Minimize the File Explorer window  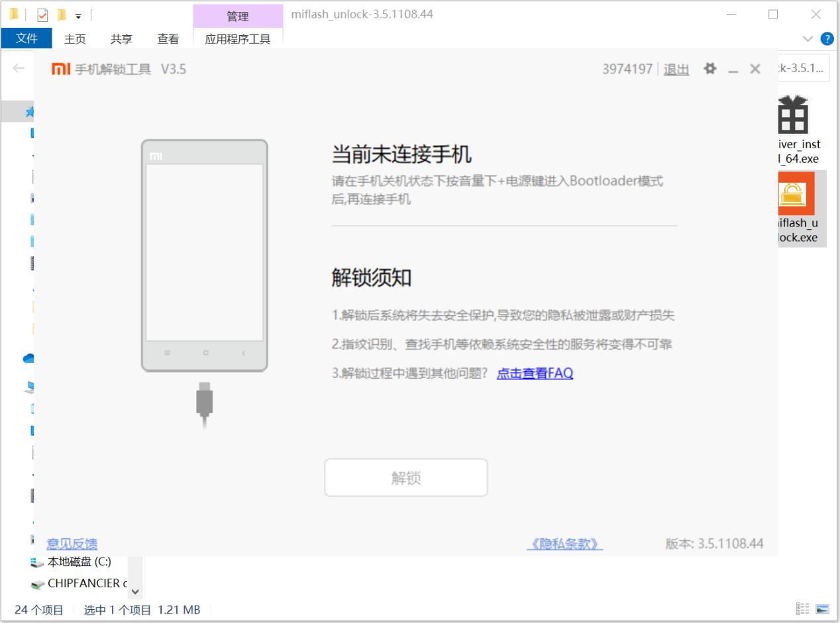731,15
